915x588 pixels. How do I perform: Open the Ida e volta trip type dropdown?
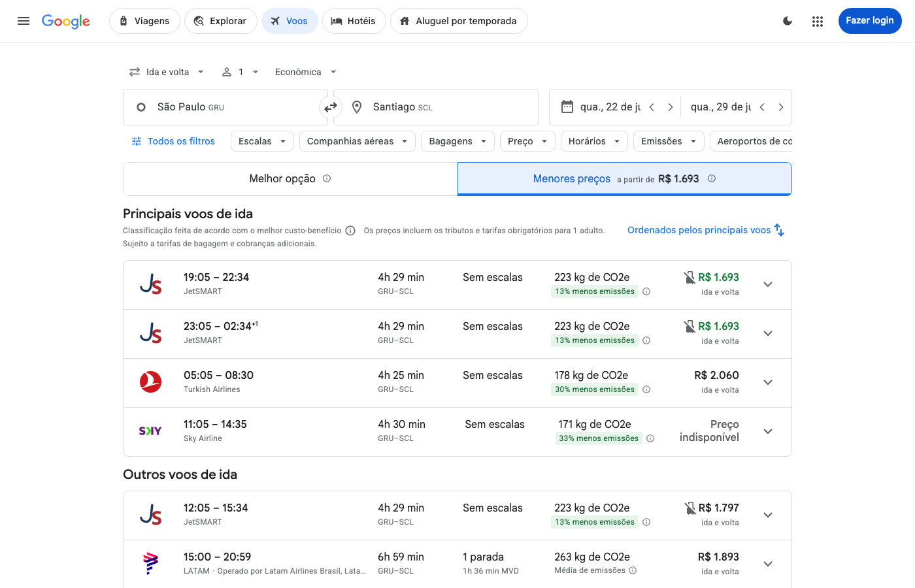[x=167, y=72]
